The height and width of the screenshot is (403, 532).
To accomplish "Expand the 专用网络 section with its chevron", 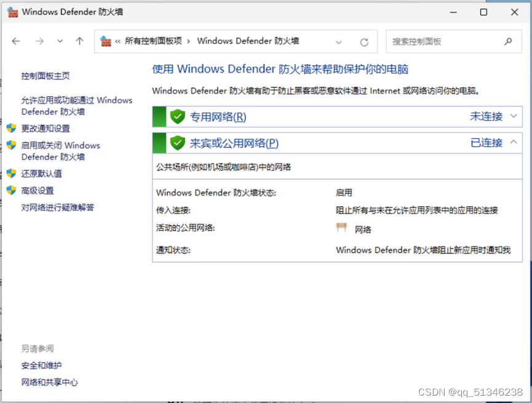I will (x=514, y=116).
